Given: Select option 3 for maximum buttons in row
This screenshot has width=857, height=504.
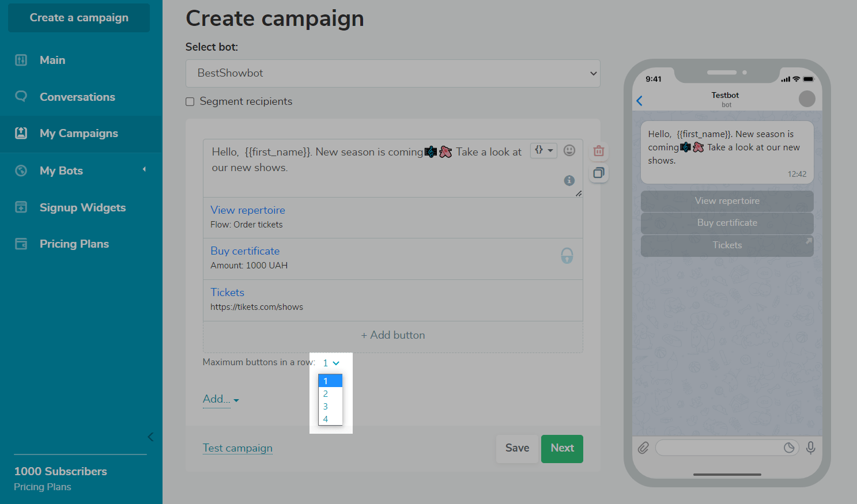Looking at the screenshot, I should pyautogui.click(x=326, y=407).
